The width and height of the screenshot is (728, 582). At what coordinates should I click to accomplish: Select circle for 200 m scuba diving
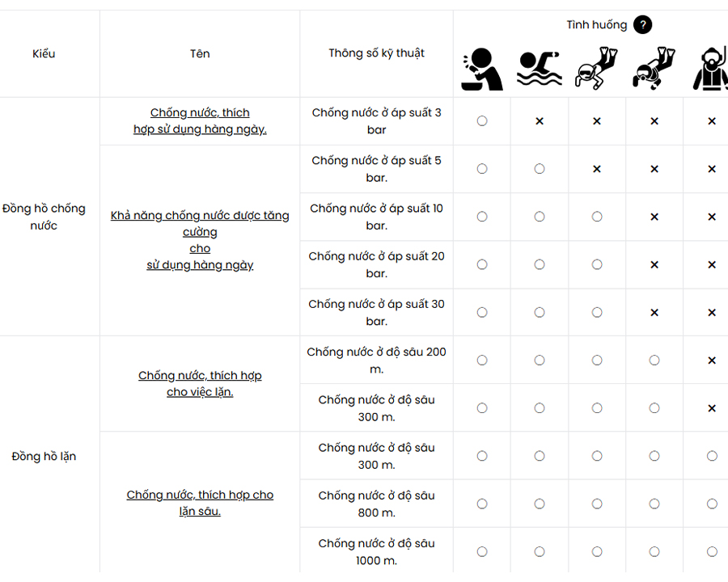pos(654,361)
